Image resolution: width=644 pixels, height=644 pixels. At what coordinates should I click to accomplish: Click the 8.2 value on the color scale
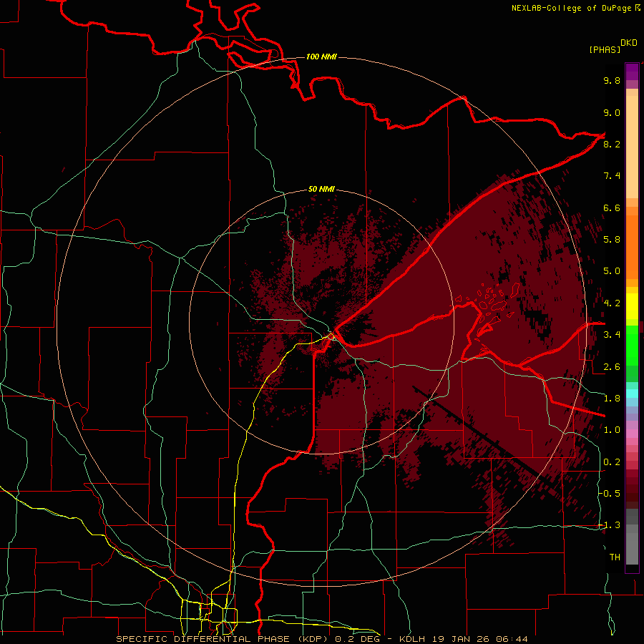[612, 144]
